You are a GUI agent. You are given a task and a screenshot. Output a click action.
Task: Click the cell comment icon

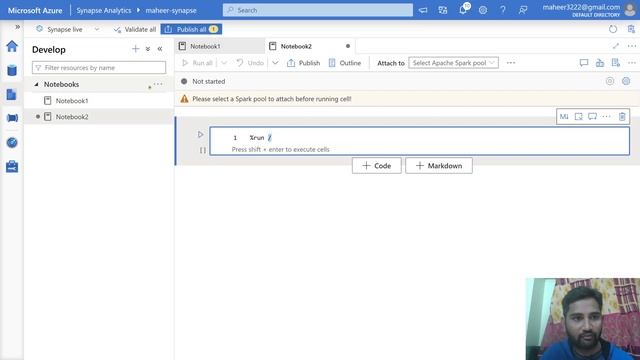click(x=592, y=117)
